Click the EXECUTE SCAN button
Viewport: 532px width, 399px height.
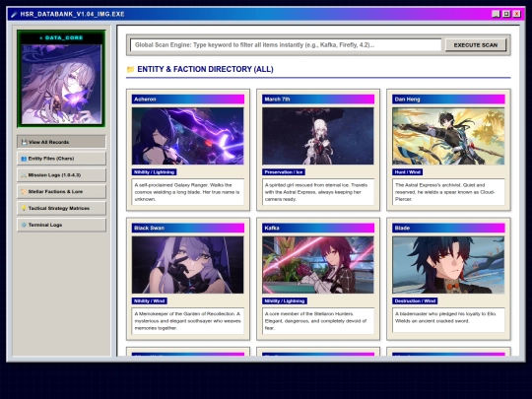point(475,44)
